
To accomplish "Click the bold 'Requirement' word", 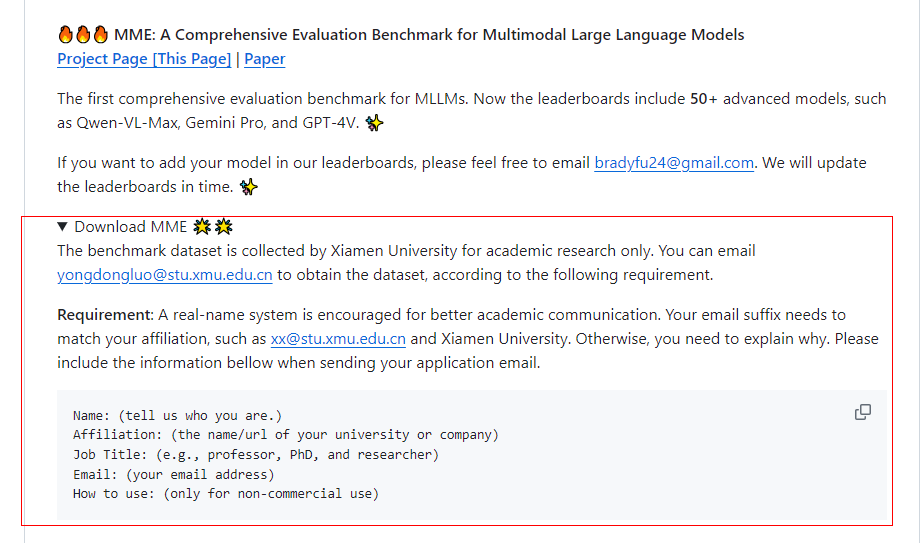I will click(x=105, y=315).
